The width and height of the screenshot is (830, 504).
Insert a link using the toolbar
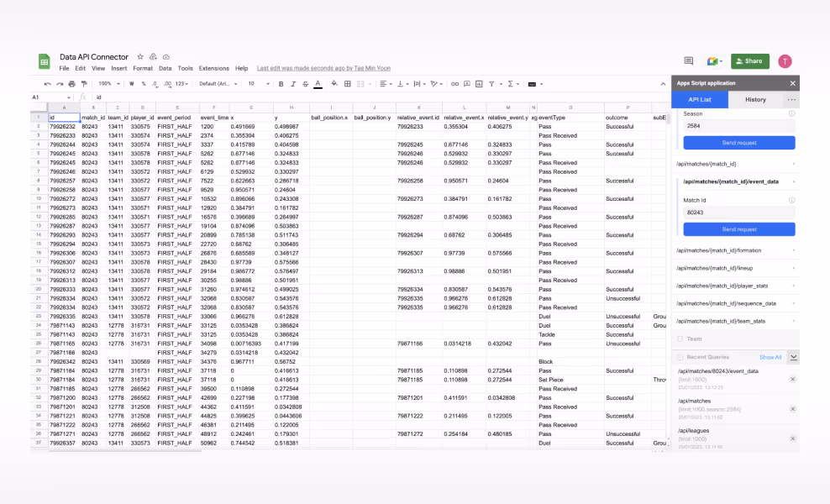coord(454,84)
